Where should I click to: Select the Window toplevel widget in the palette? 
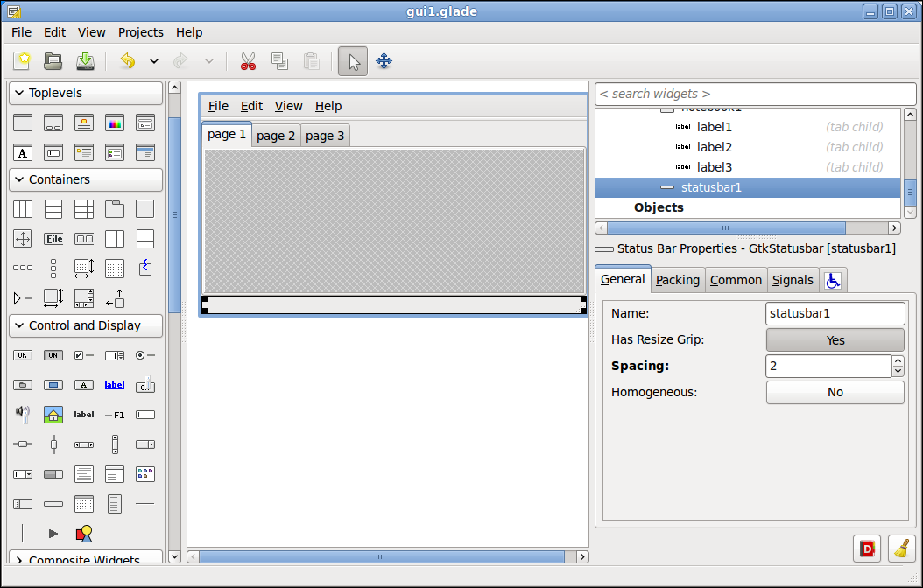click(x=23, y=122)
